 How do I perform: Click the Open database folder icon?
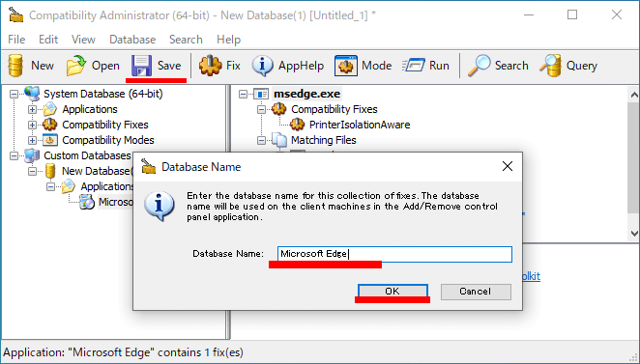click(x=76, y=66)
